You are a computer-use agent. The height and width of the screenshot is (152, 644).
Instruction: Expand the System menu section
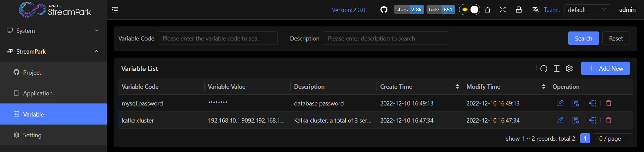coord(53,30)
